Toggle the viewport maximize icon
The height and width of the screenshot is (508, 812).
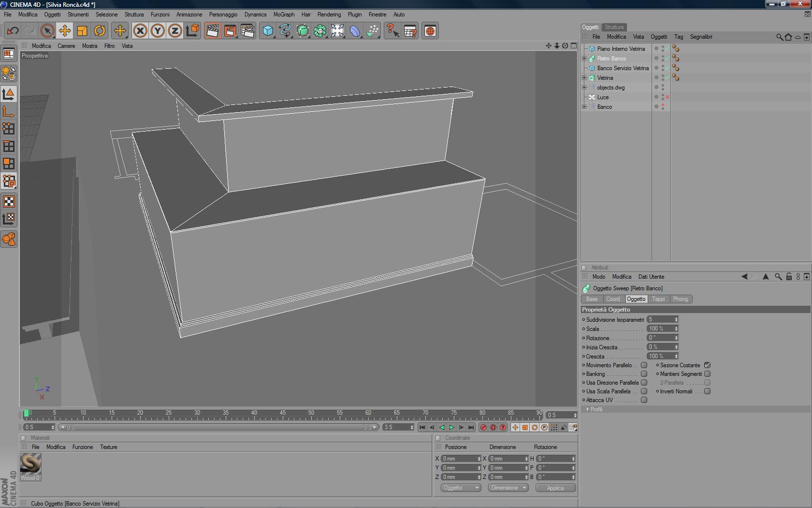[574, 45]
